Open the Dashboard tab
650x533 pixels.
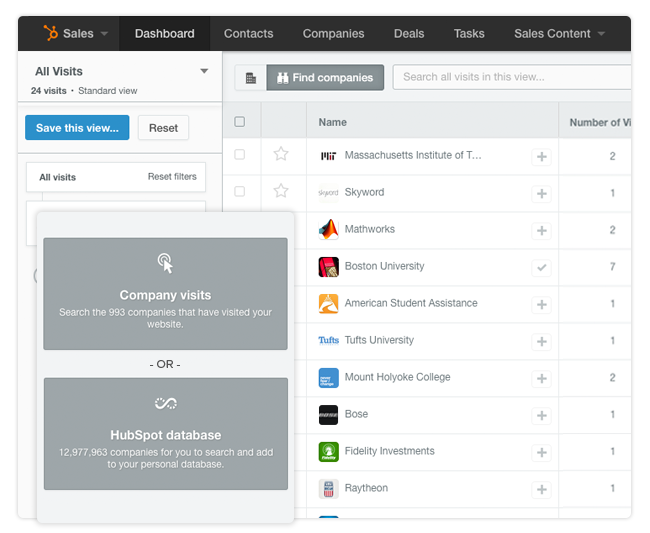(x=165, y=34)
